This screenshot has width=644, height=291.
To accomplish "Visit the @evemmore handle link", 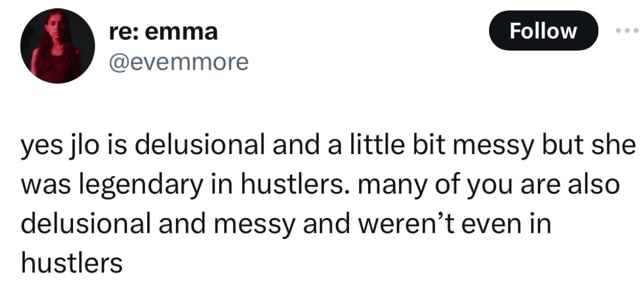I will click(x=179, y=62).
